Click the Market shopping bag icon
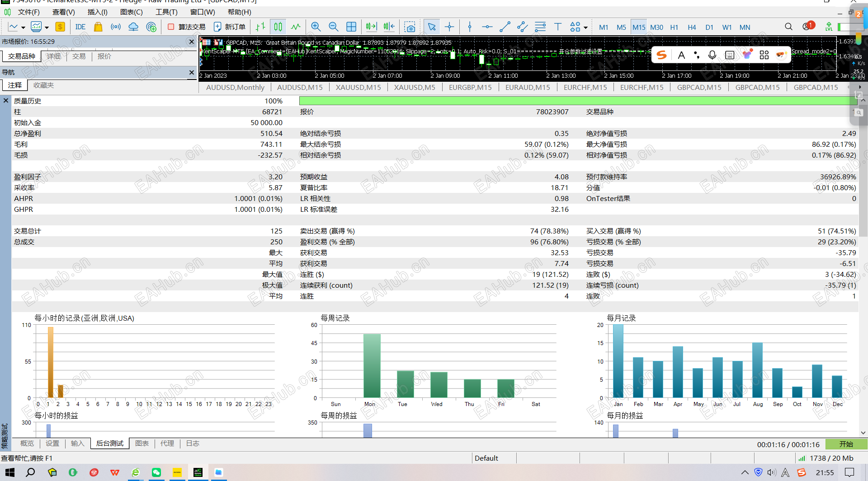Image resolution: width=868 pixels, height=481 pixels. [98, 27]
